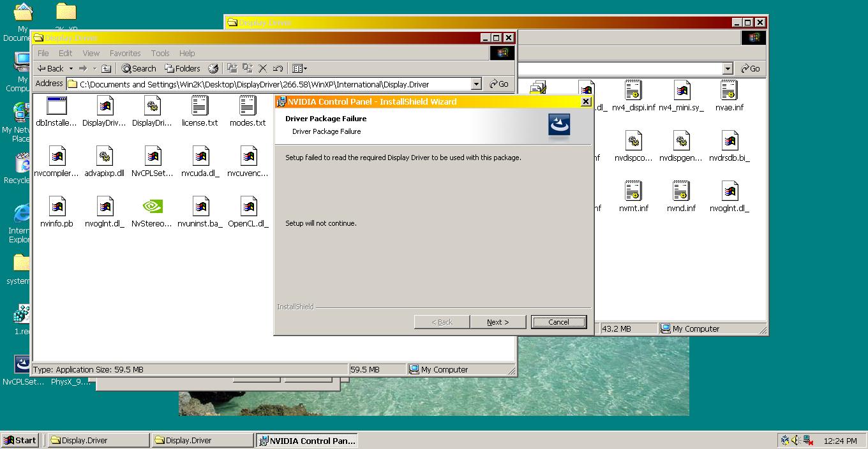Select nvmt.inf in the back window

tap(634, 197)
